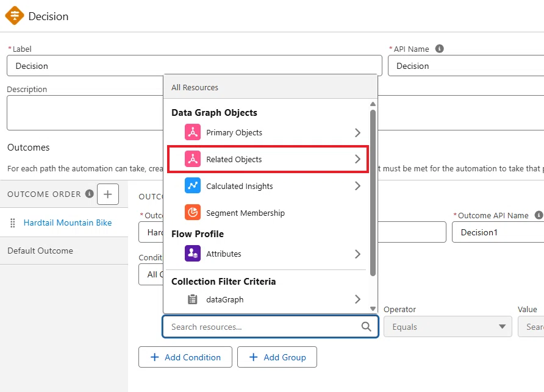The image size is (544, 392).
Task: Click the Data Graph Objects heading
Action: pyautogui.click(x=214, y=113)
